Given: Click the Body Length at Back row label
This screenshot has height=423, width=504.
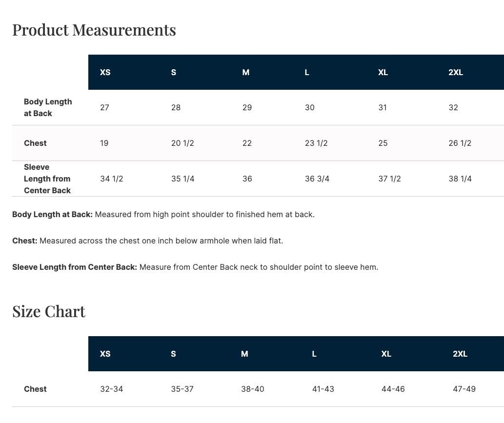Looking at the screenshot, I should 48,107.
